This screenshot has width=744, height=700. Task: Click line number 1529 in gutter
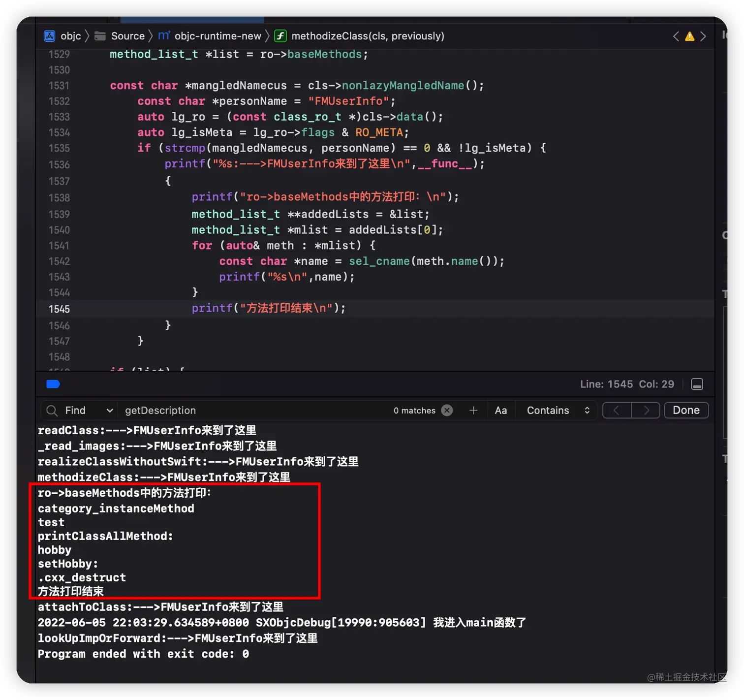coord(59,54)
